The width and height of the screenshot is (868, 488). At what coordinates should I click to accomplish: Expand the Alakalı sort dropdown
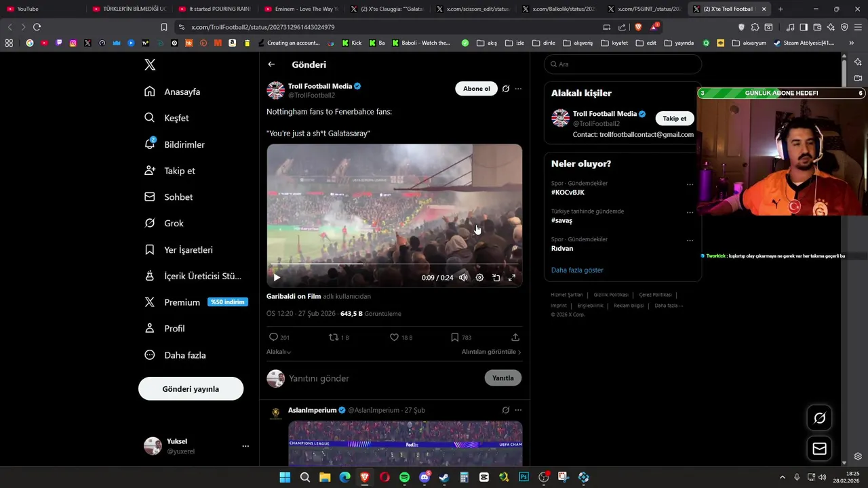[x=279, y=352]
